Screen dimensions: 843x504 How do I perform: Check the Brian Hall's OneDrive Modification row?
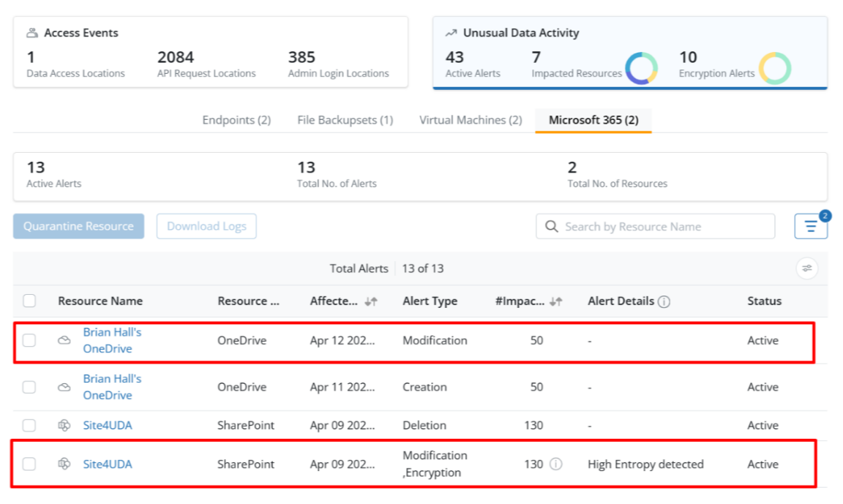[x=29, y=340]
